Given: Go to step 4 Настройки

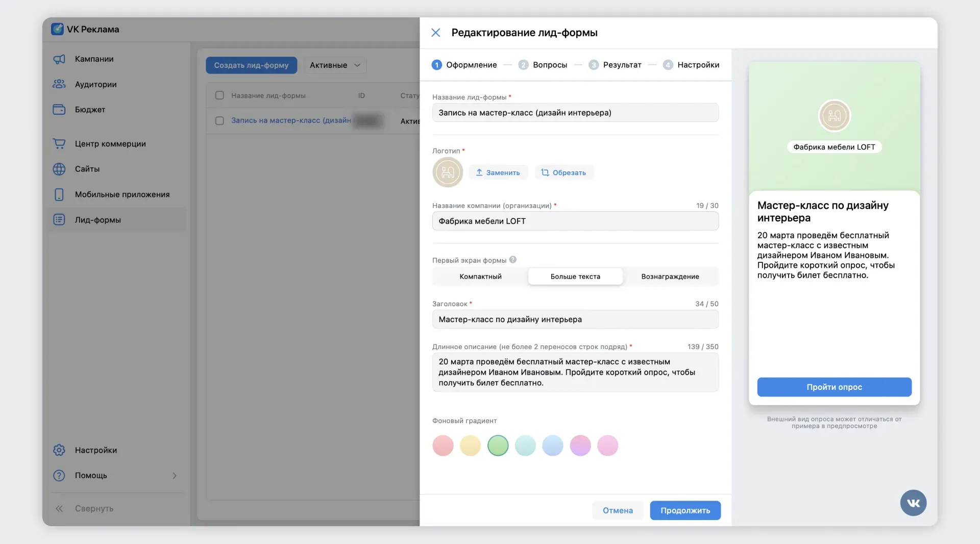Looking at the screenshot, I should coord(691,65).
